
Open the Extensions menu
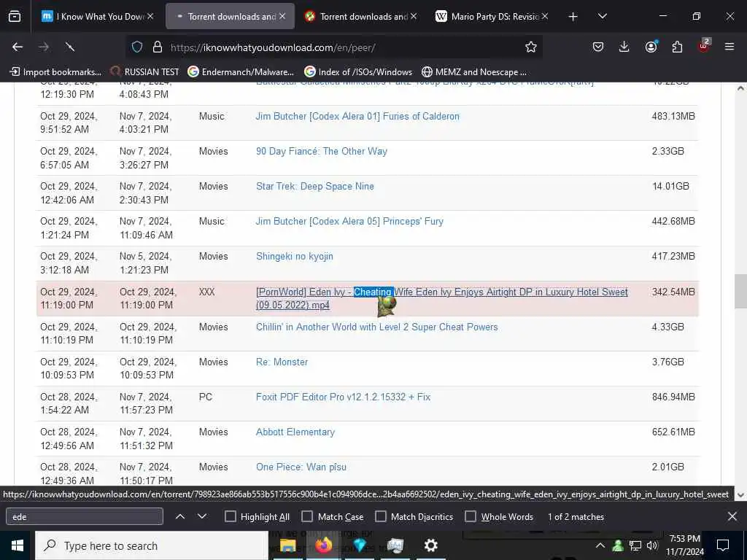point(677,47)
